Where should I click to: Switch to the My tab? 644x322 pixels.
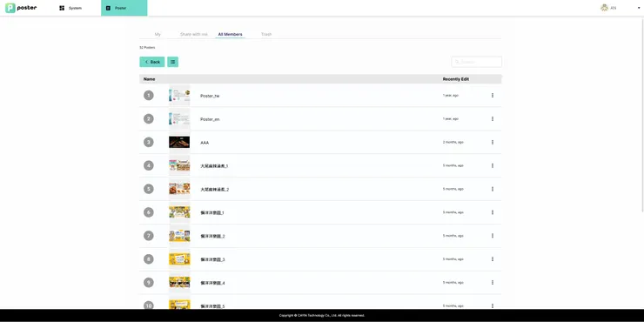158,34
